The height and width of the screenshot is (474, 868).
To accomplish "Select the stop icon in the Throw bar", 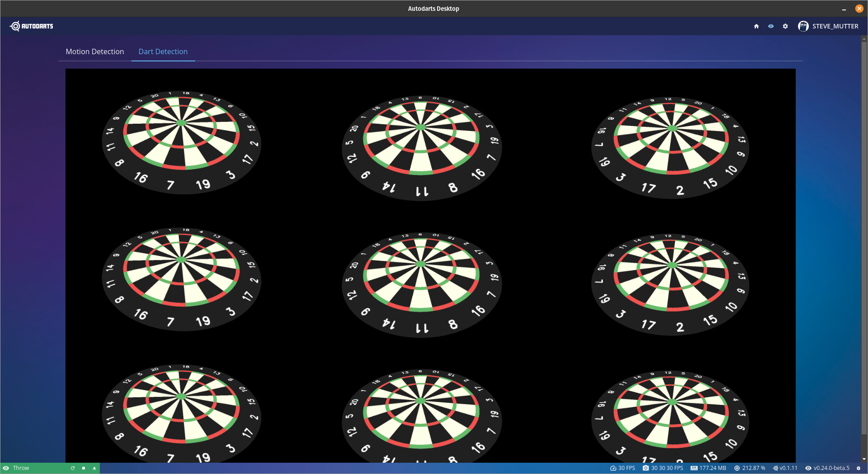I will tap(84, 468).
